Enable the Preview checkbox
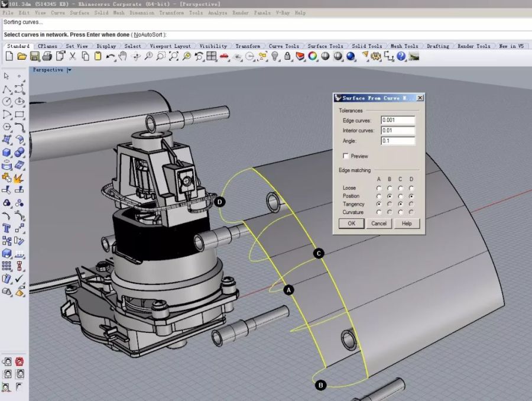Screen dimensions: 532x401 (x=346, y=156)
